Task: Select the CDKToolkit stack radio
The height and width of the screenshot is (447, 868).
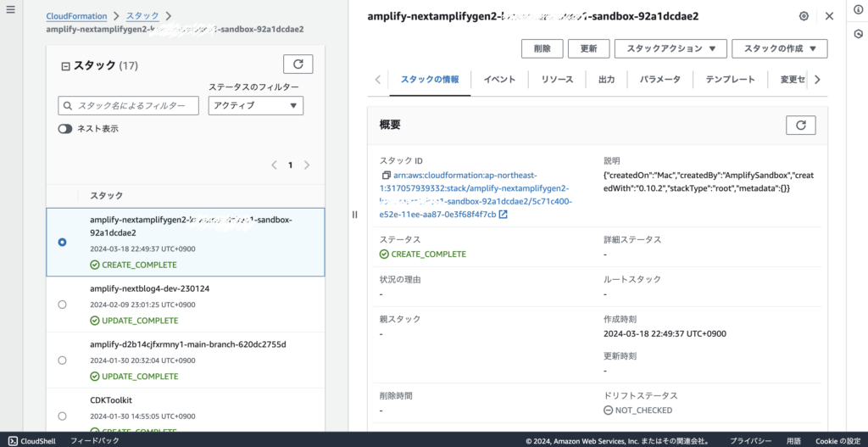Action: click(x=62, y=416)
